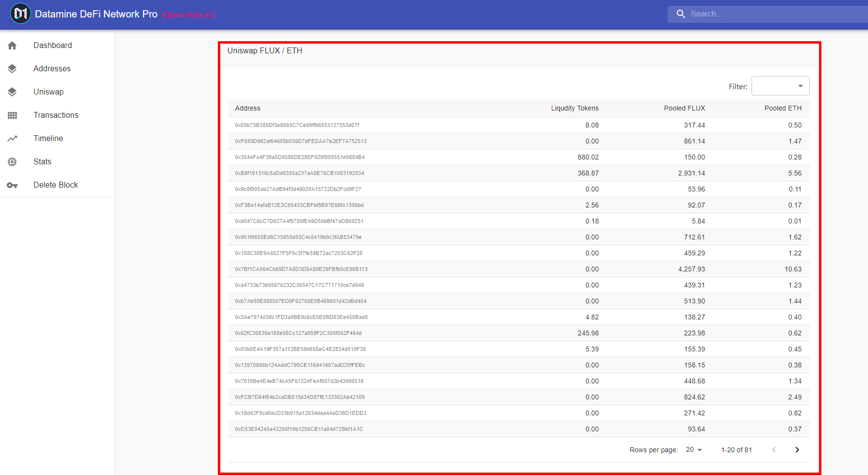The height and width of the screenshot is (475, 868).
Task: Select address row starting 0xF650D962af
Action: (x=518, y=141)
